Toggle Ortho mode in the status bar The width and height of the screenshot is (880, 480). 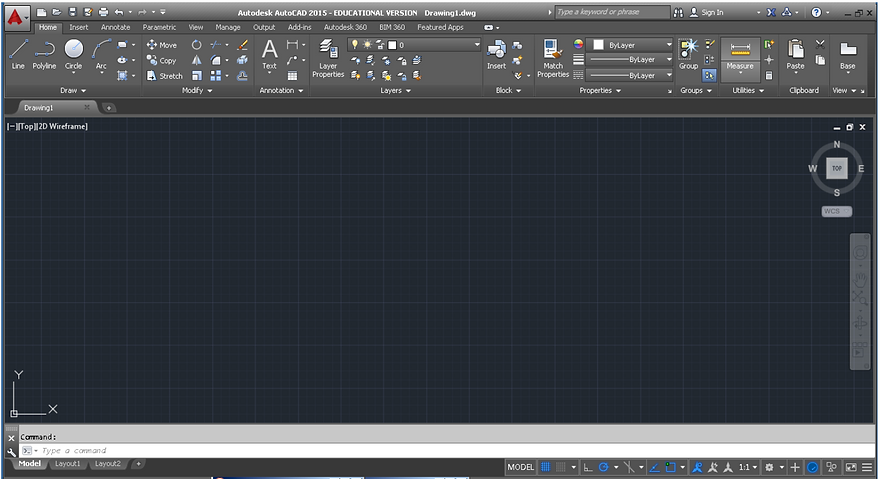point(588,467)
